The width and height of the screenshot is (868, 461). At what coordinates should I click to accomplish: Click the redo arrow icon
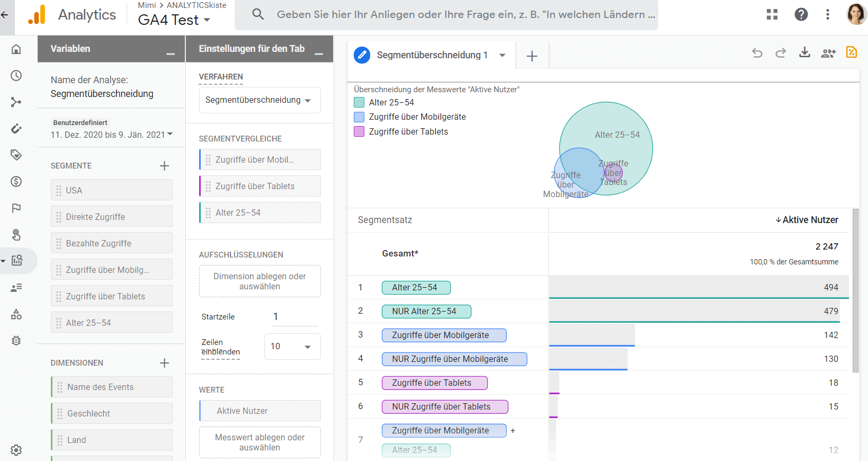pyautogui.click(x=781, y=52)
